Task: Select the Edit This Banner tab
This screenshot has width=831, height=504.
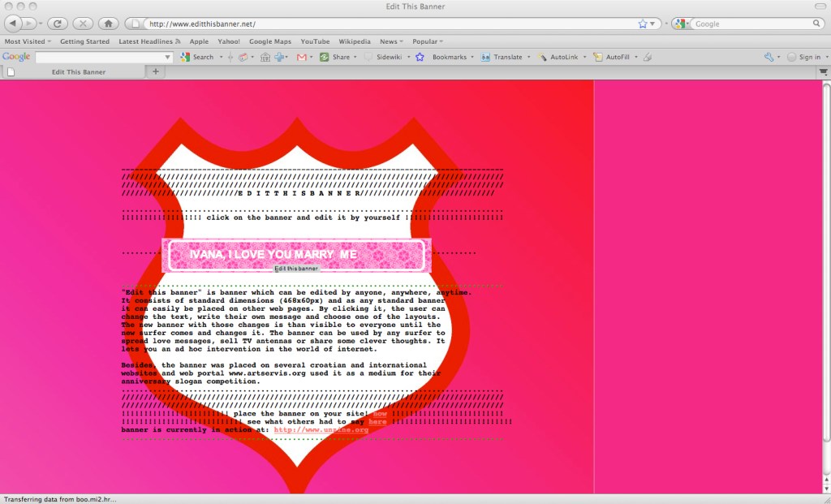Action: [79, 71]
